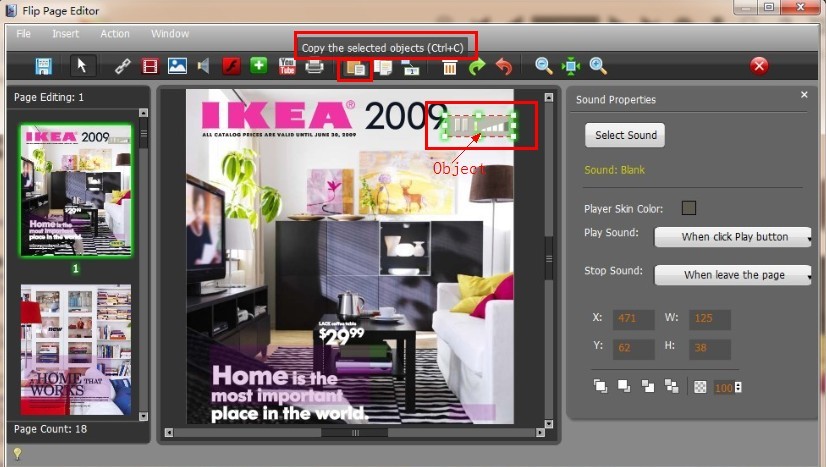
Task: Zoom in with the plus magnifier
Action: pyautogui.click(x=598, y=66)
